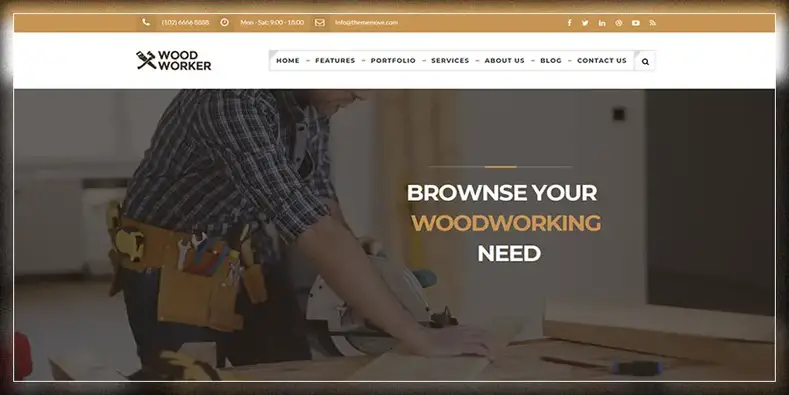The image size is (789, 395).
Task: Click the BROWNSE YOUR hero heading
Action: pos(502,193)
